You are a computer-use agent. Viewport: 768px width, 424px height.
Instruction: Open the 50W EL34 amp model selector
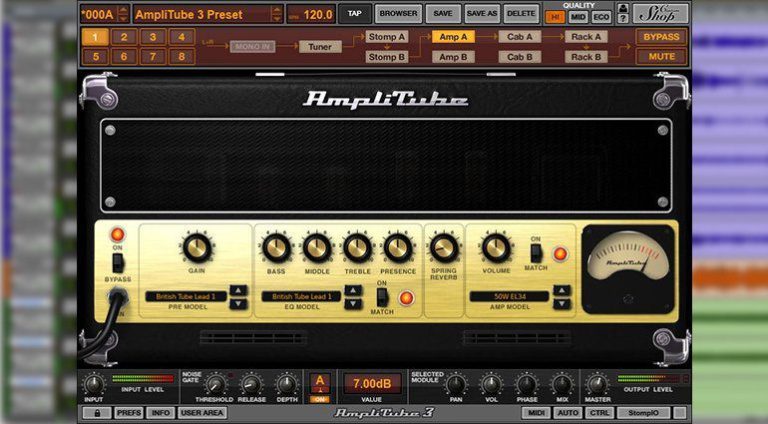pos(508,297)
